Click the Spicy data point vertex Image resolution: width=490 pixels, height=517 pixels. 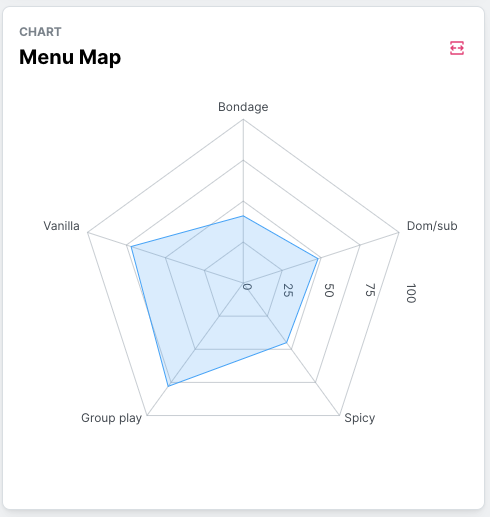[x=286, y=342]
